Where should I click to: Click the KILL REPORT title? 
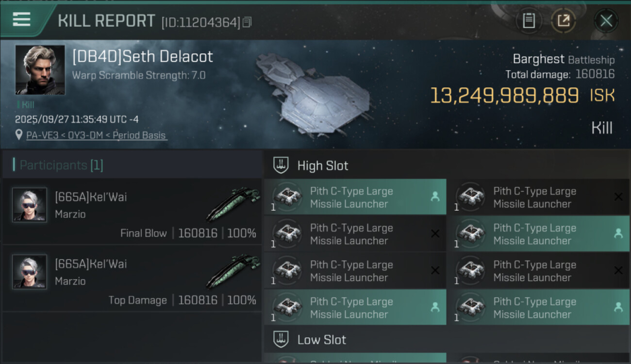[106, 21]
